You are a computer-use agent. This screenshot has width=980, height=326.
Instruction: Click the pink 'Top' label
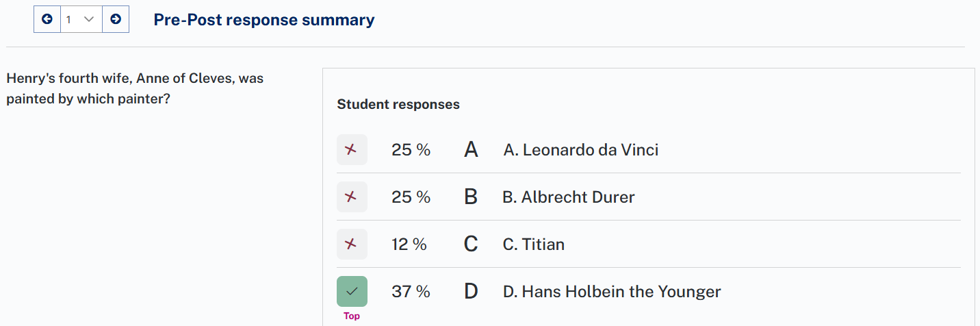352,316
